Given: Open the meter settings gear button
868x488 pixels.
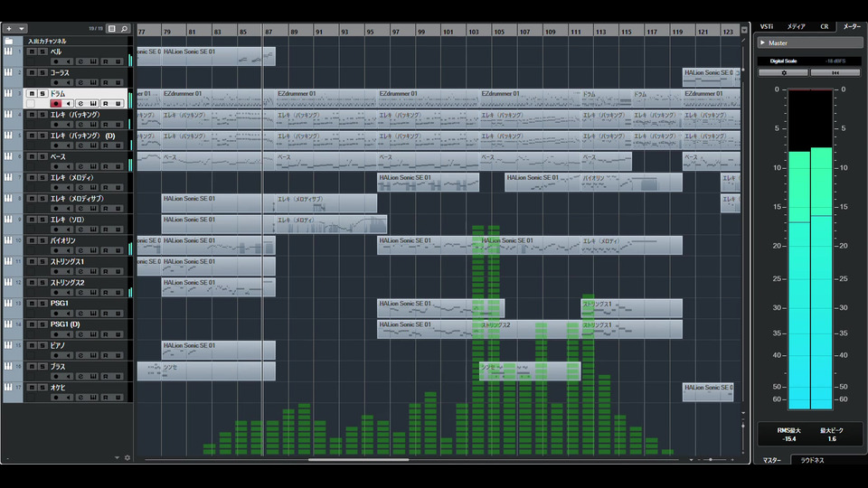Looking at the screenshot, I should click(783, 72).
